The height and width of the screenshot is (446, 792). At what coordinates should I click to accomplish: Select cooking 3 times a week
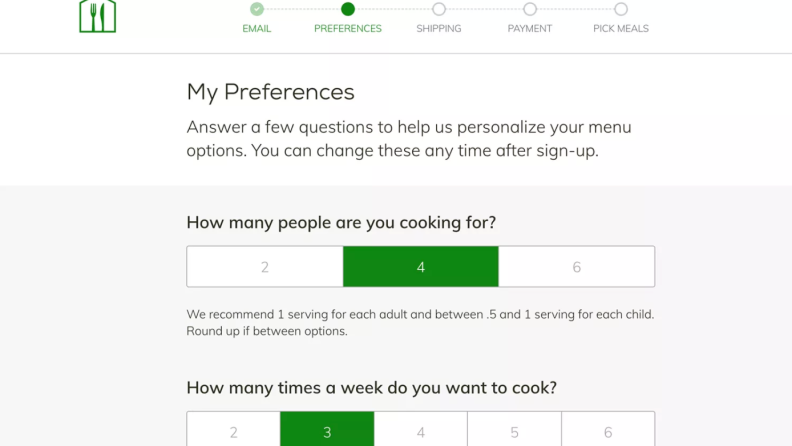(x=327, y=429)
